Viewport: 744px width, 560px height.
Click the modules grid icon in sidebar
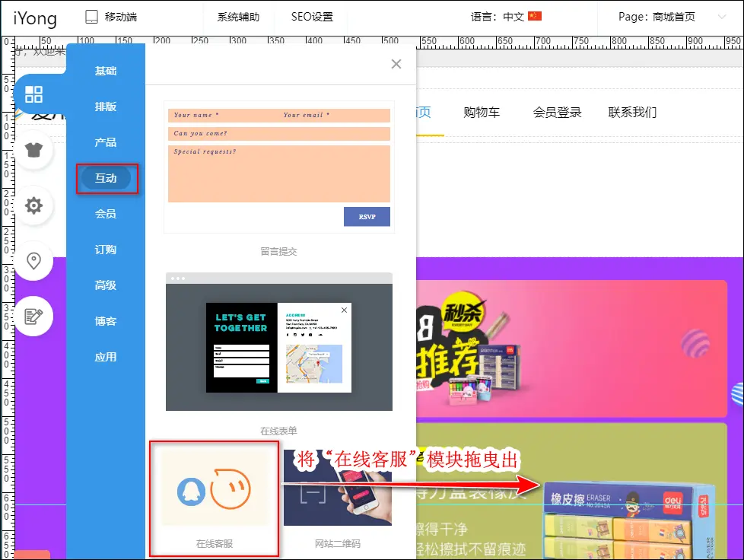tap(33, 94)
